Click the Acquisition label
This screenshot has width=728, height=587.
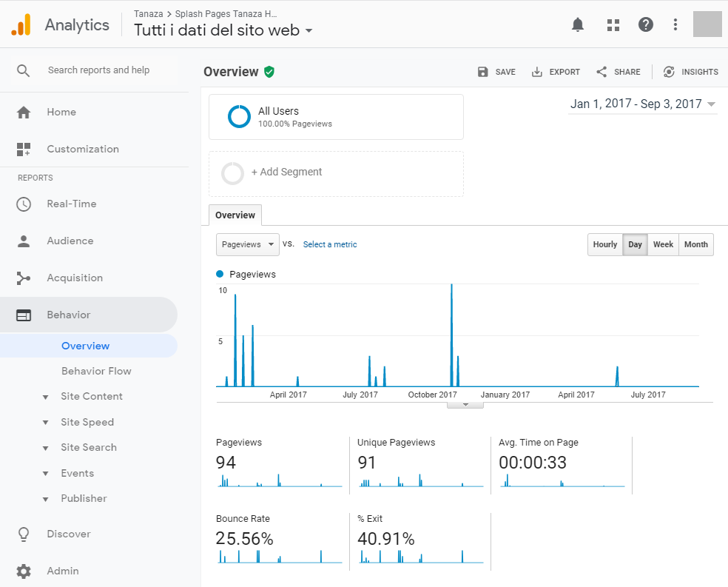(x=75, y=278)
